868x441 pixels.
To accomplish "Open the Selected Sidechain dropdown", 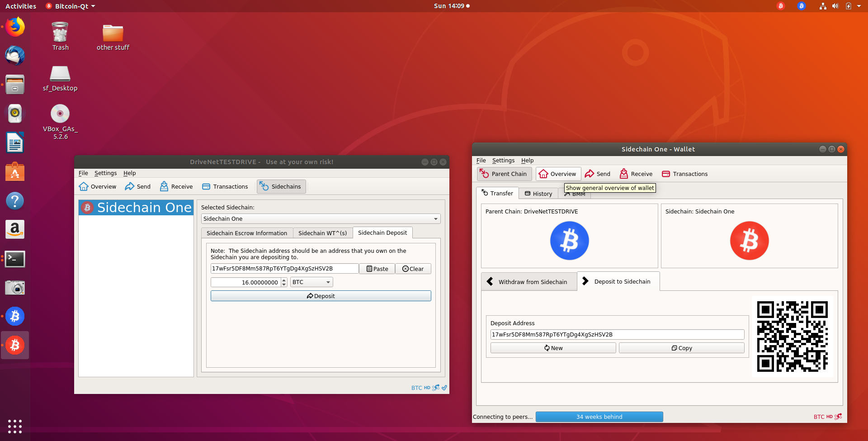I will click(x=321, y=219).
